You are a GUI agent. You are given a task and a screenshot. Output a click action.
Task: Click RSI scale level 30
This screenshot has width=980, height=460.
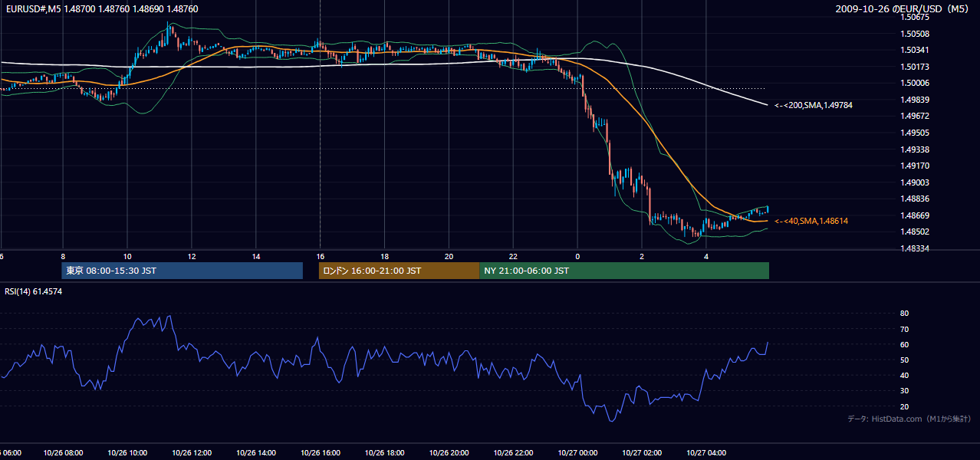(x=904, y=391)
